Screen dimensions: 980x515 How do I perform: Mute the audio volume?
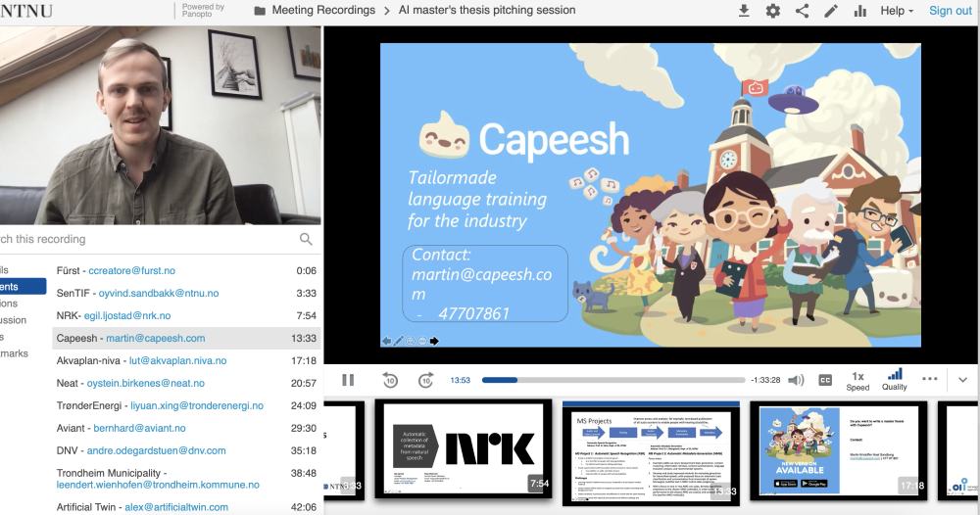pos(796,380)
